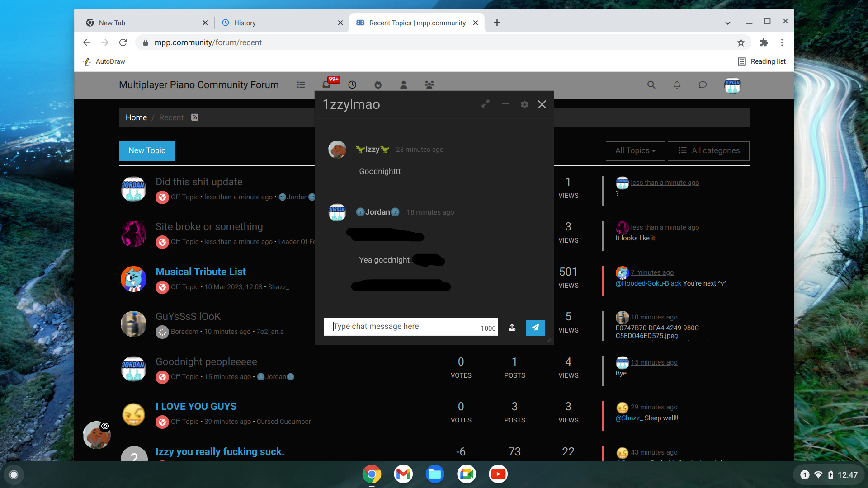868x488 pixels.
Task: Open the RSS feed icon beside Recent
Action: pos(194,117)
